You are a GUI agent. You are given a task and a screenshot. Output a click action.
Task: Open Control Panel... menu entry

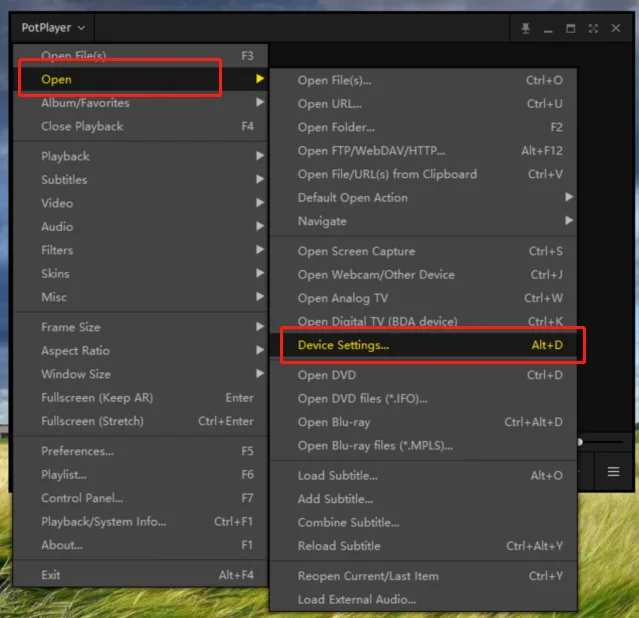[x=141, y=498]
